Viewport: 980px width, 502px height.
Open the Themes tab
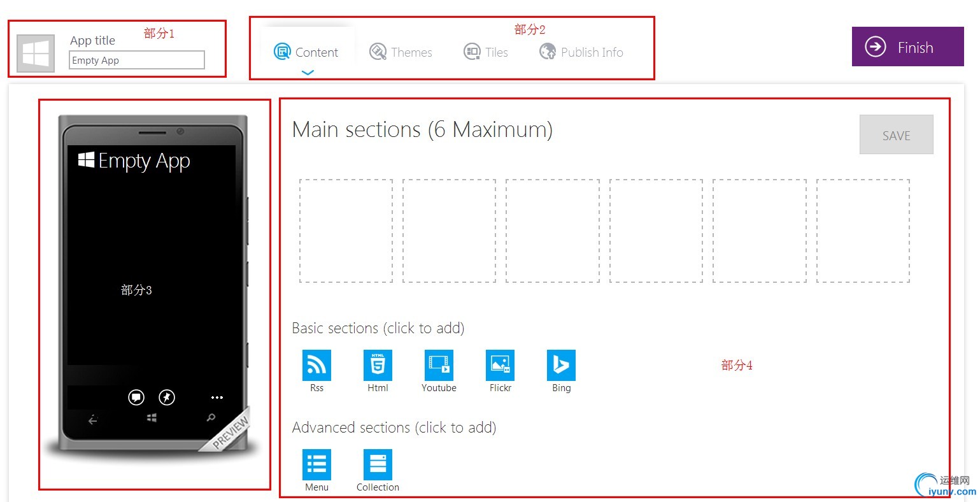click(401, 52)
